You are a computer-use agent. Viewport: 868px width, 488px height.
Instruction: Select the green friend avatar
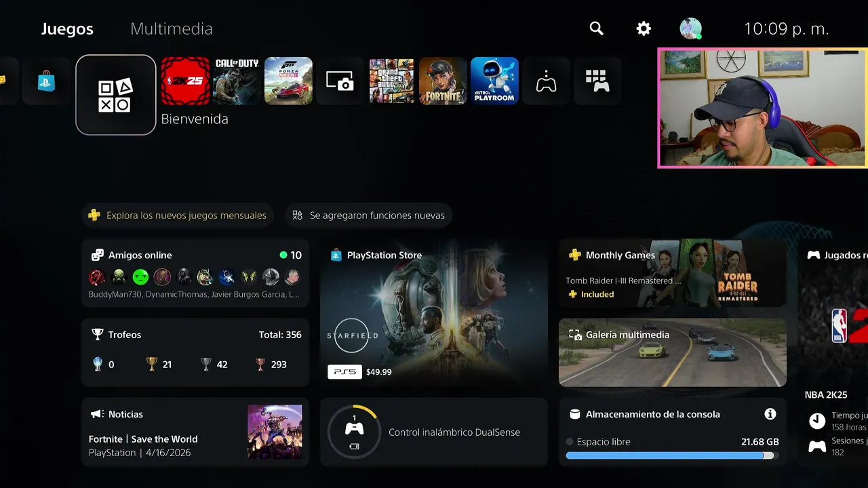click(x=140, y=277)
